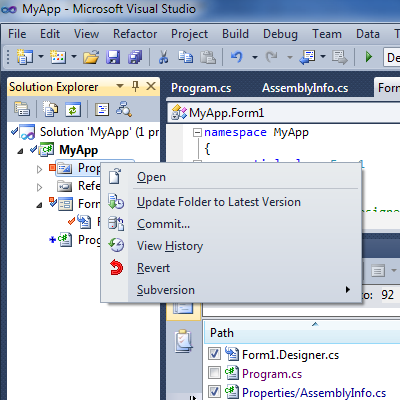Open the Edit menu

click(50, 34)
